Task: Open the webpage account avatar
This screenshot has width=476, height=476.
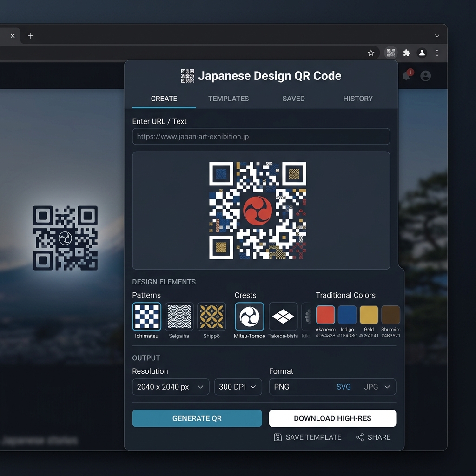Action: (425, 76)
